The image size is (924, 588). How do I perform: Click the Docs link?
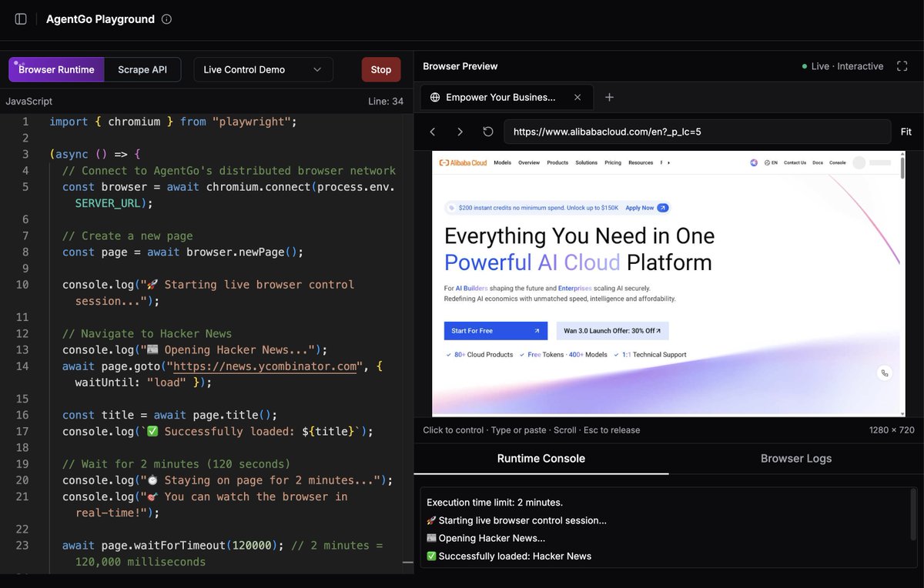click(x=817, y=162)
